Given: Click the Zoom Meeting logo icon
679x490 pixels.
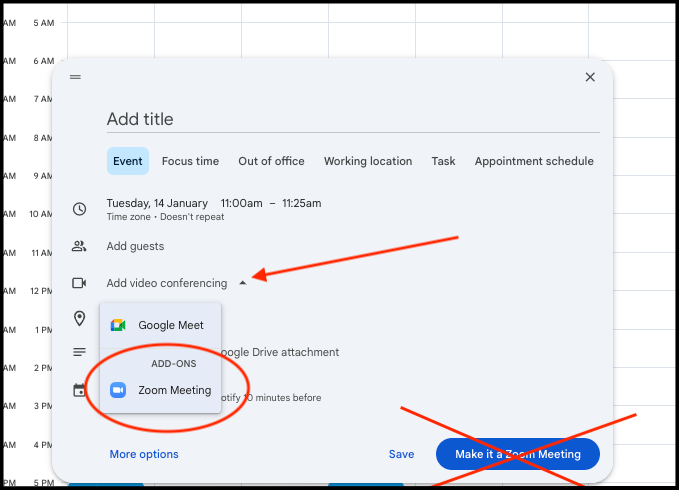Looking at the screenshot, I should click(x=118, y=390).
